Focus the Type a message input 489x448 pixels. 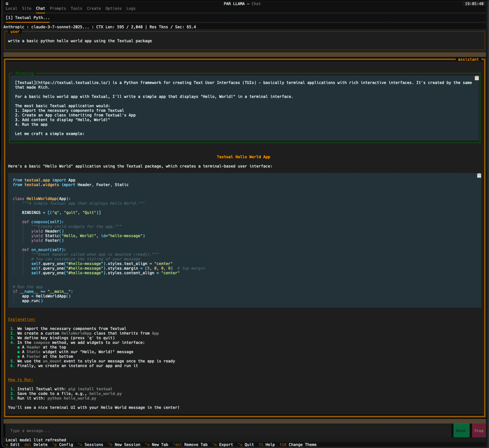click(228, 430)
